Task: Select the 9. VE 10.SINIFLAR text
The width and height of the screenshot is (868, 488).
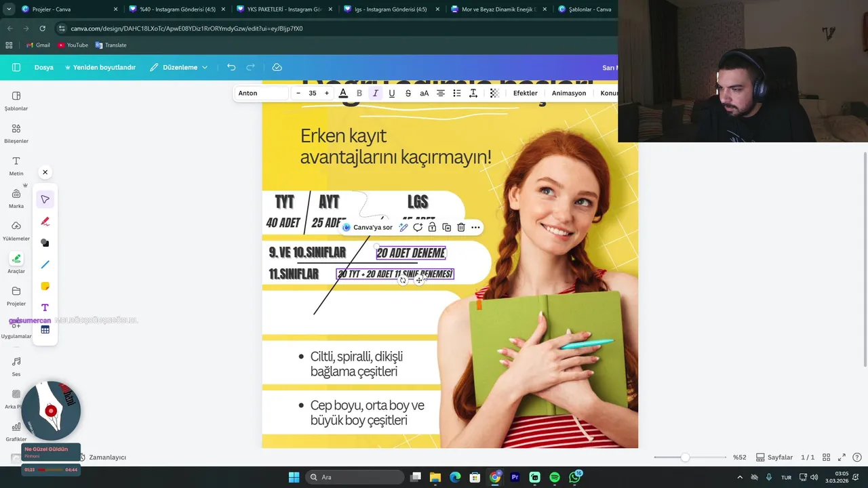Action: point(307,253)
